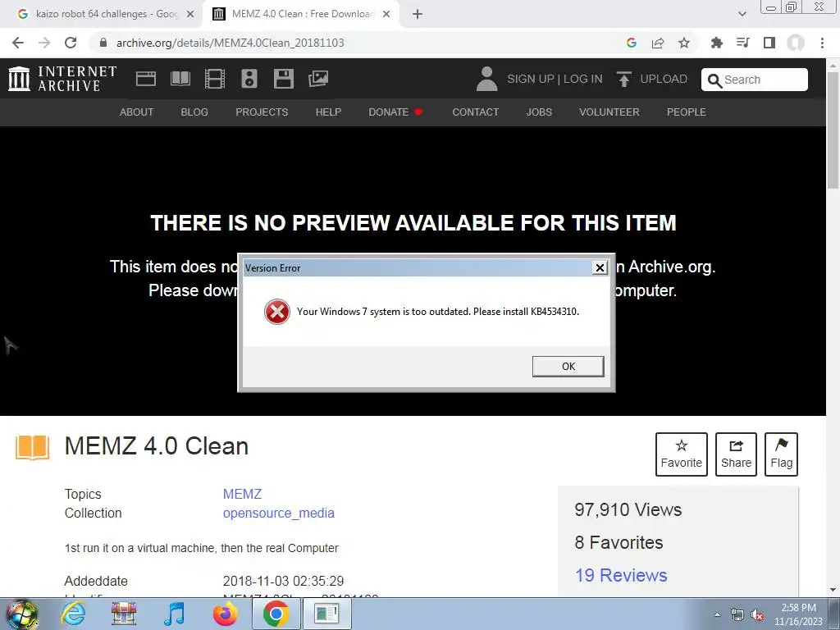840x630 pixels.
Task: Open the HELP menu item
Action: (328, 112)
